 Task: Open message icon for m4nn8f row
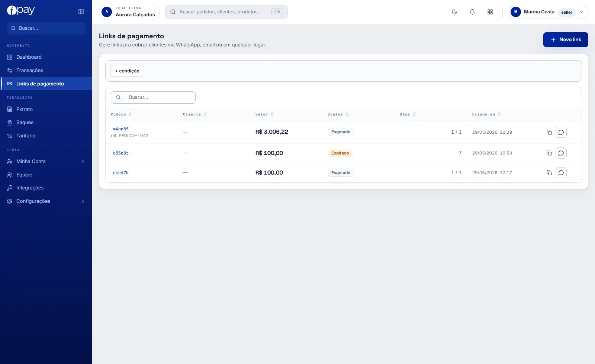tap(561, 132)
